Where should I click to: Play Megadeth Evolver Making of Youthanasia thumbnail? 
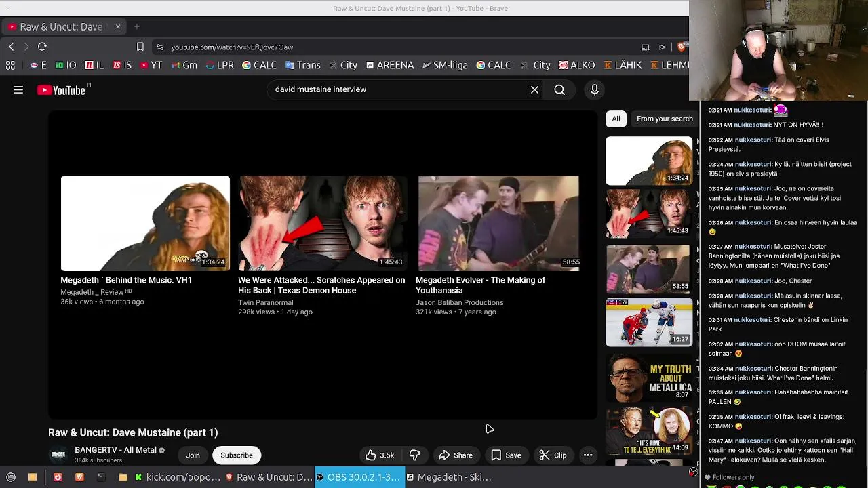coord(498,223)
